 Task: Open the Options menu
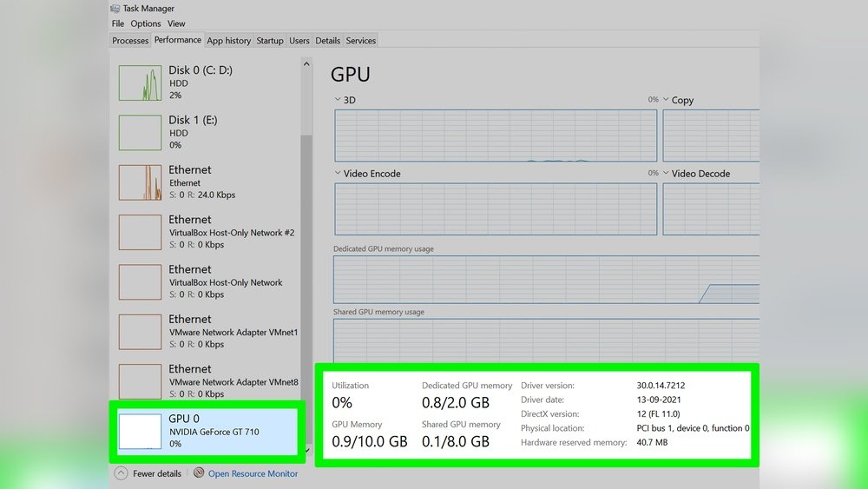click(x=146, y=23)
